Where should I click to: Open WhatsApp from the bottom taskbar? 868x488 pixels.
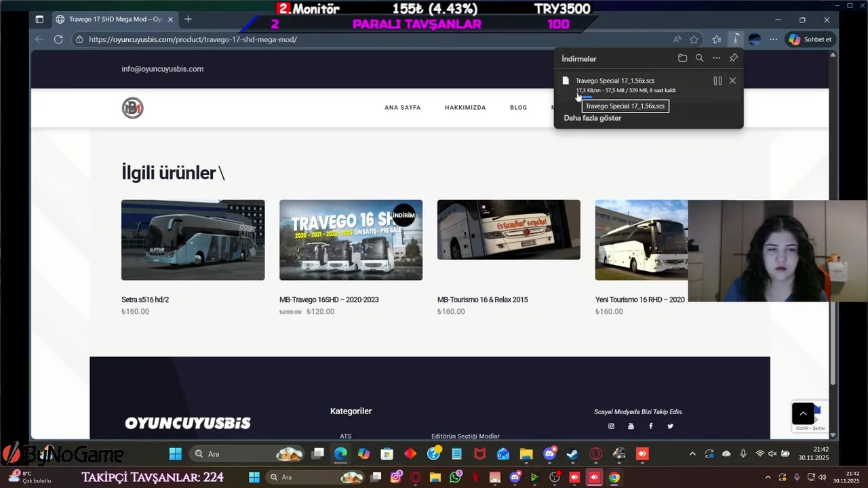click(x=455, y=477)
